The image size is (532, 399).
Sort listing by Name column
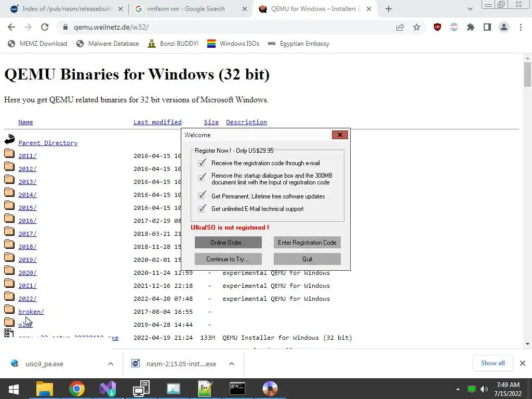click(x=25, y=122)
